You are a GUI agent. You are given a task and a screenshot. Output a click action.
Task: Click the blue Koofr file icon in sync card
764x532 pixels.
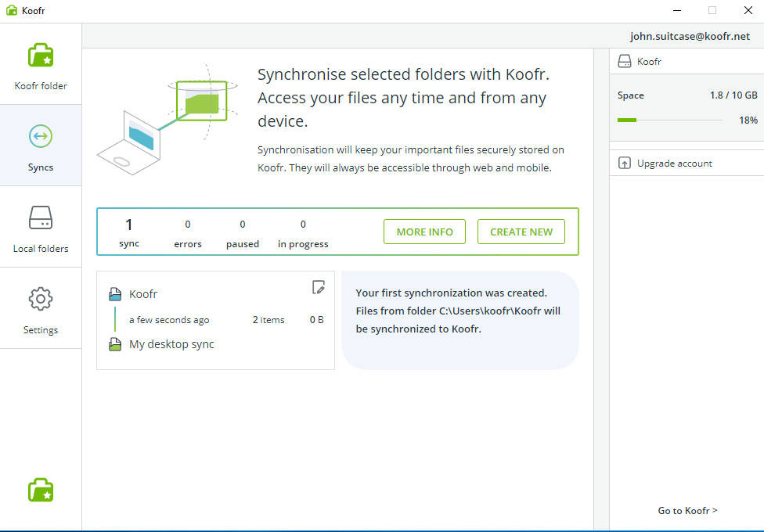(115, 293)
